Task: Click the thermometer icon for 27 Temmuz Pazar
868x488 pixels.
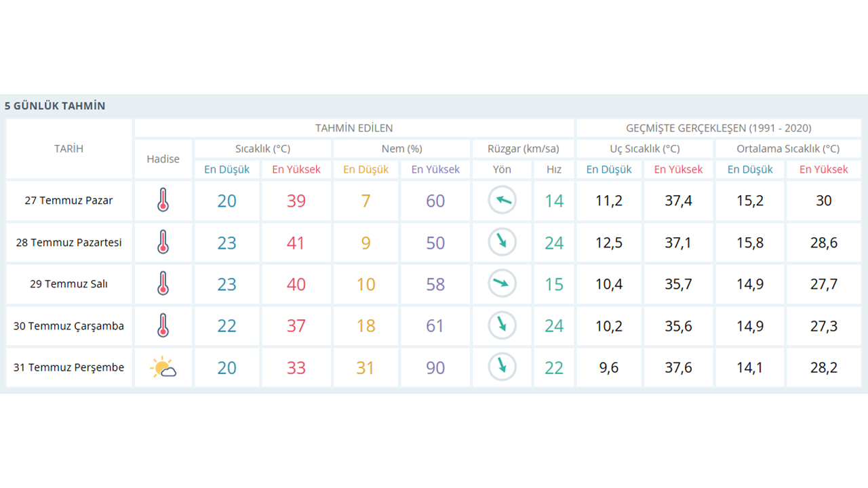Action: click(x=163, y=201)
